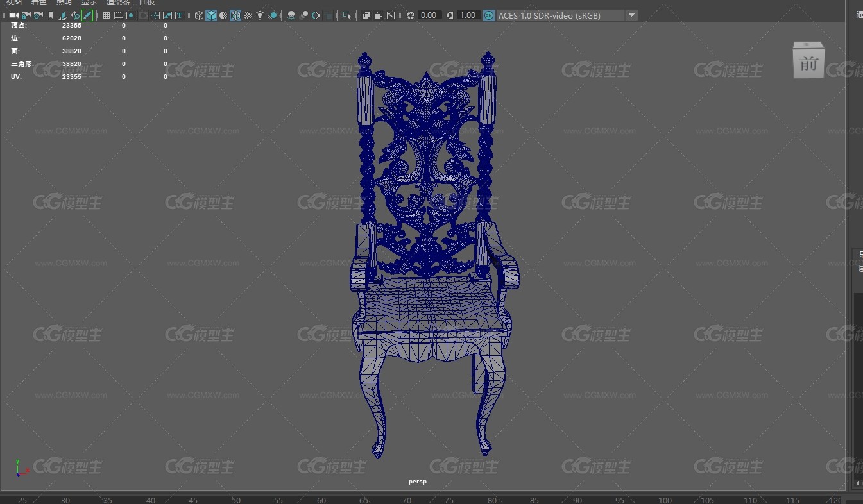The height and width of the screenshot is (504, 863).
Task: Click the select camera icon
Action: click(x=13, y=15)
